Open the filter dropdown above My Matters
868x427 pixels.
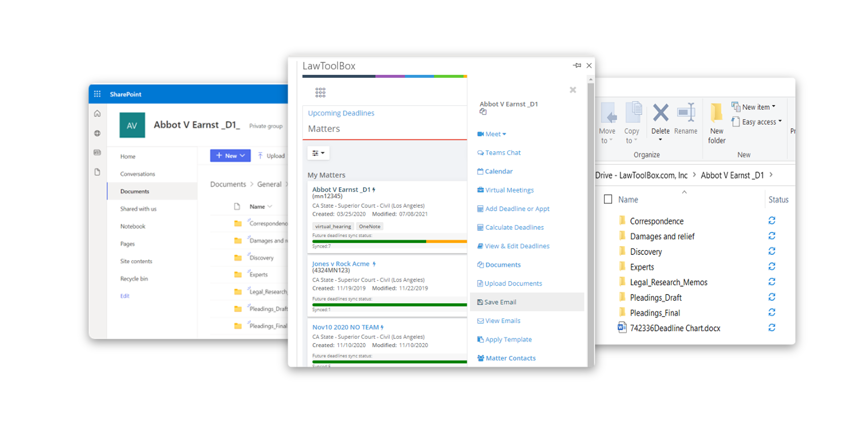pyautogui.click(x=318, y=153)
